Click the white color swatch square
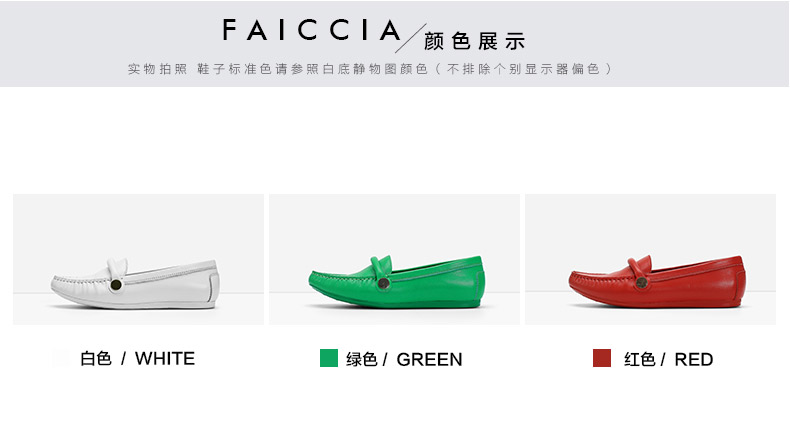790x425 pixels. (61, 358)
